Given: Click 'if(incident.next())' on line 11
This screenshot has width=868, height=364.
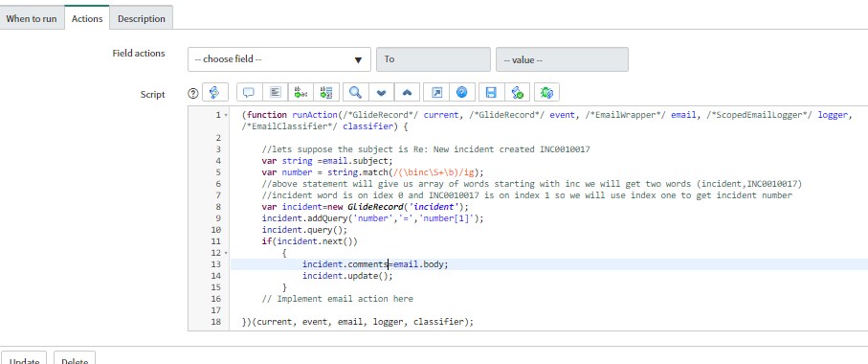Looking at the screenshot, I should (309, 241).
